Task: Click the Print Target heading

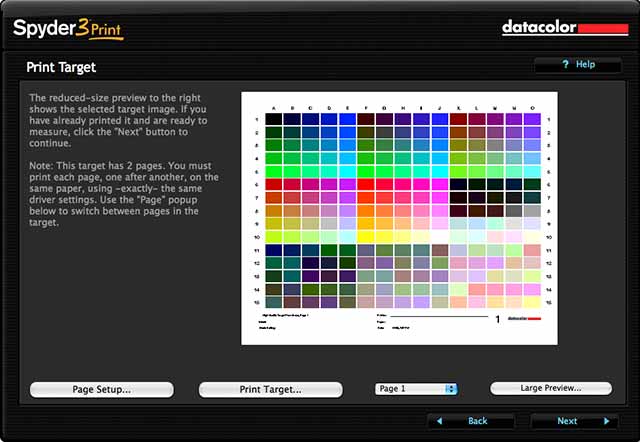Action: point(61,67)
